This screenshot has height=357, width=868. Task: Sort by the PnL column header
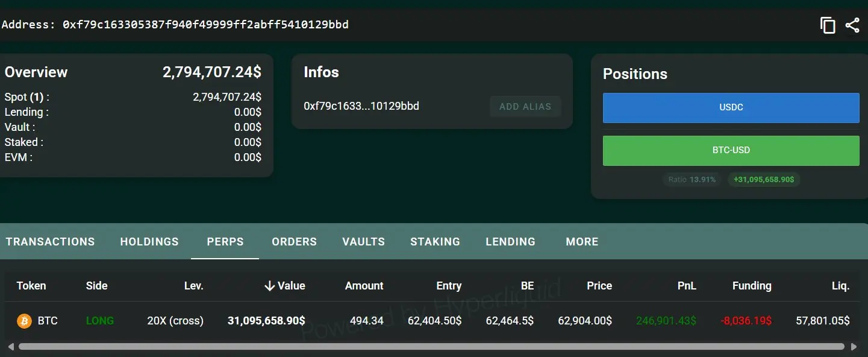pos(687,286)
